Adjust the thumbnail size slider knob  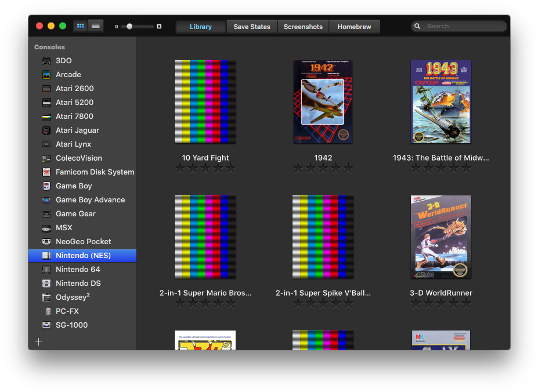(129, 27)
